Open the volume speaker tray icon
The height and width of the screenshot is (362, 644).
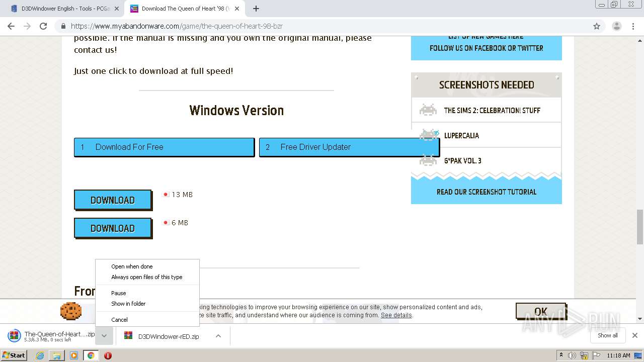click(x=572, y=355)
